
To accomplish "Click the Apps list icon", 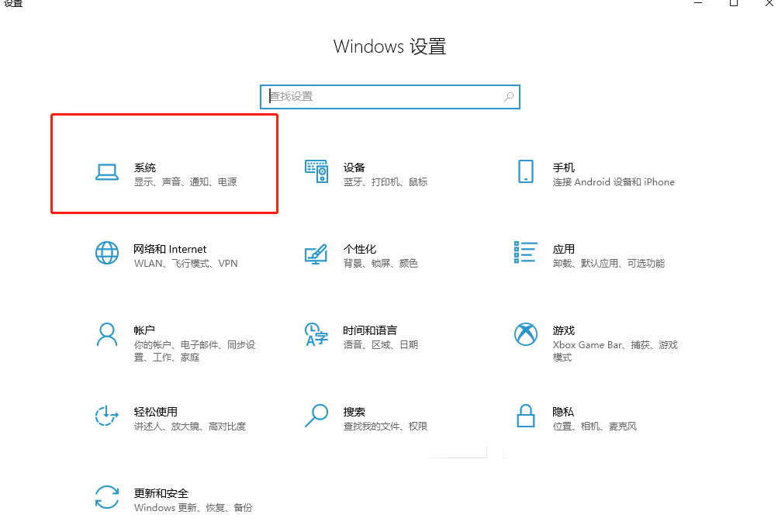I will pyautogui.click(x=525, y=252).
